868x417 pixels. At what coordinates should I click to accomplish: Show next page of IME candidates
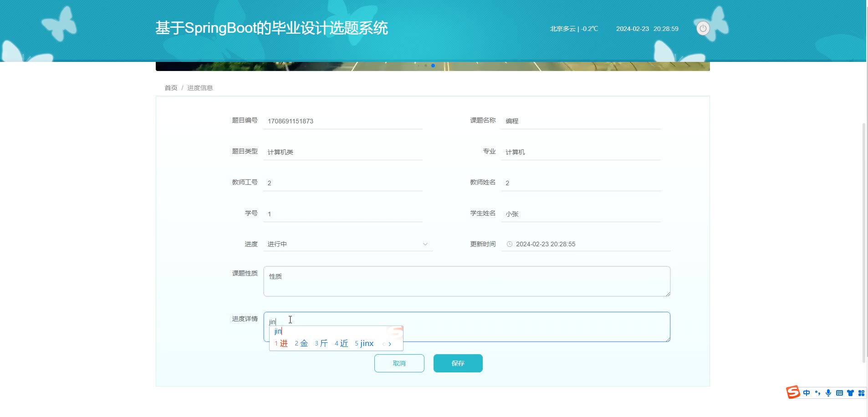[x=390, y=344]
